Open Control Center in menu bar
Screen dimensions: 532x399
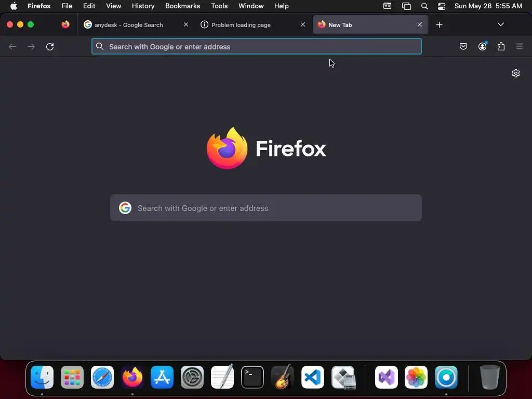point(442,6)
